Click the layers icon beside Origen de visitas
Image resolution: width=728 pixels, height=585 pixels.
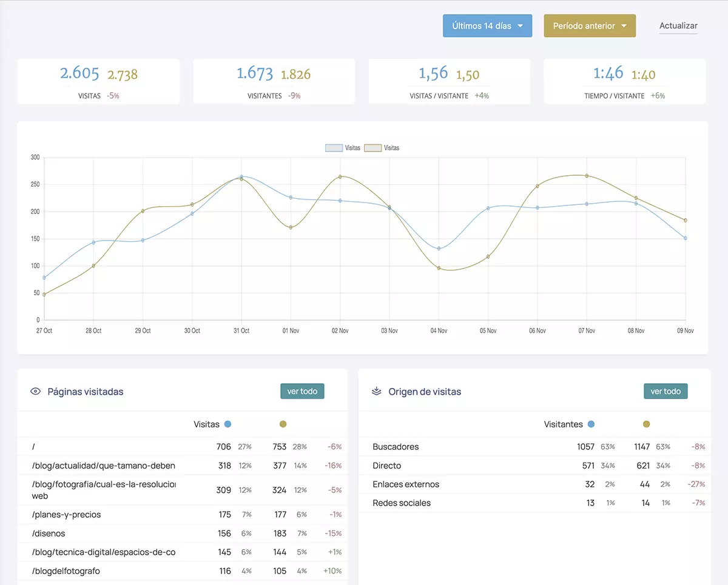click(377, 392)
